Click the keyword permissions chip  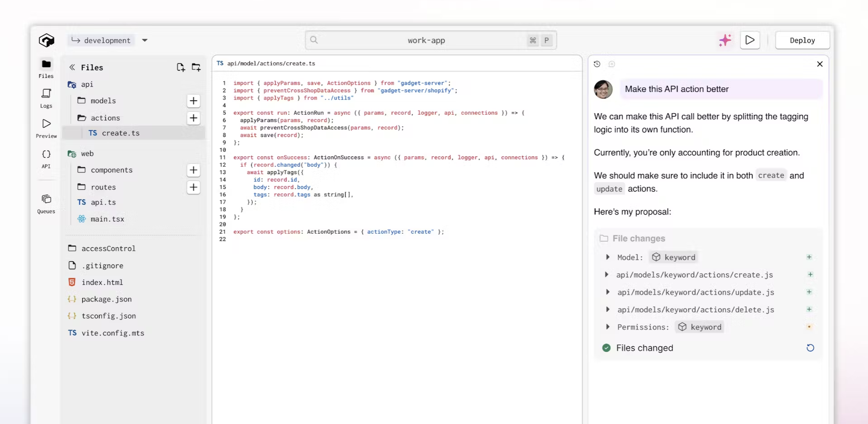700,327
